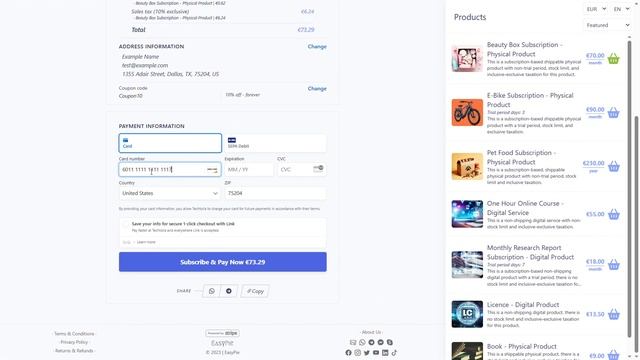
Task: Open the Featured sort dropdown
Action: pyautogui.click(x=608, y=25)
